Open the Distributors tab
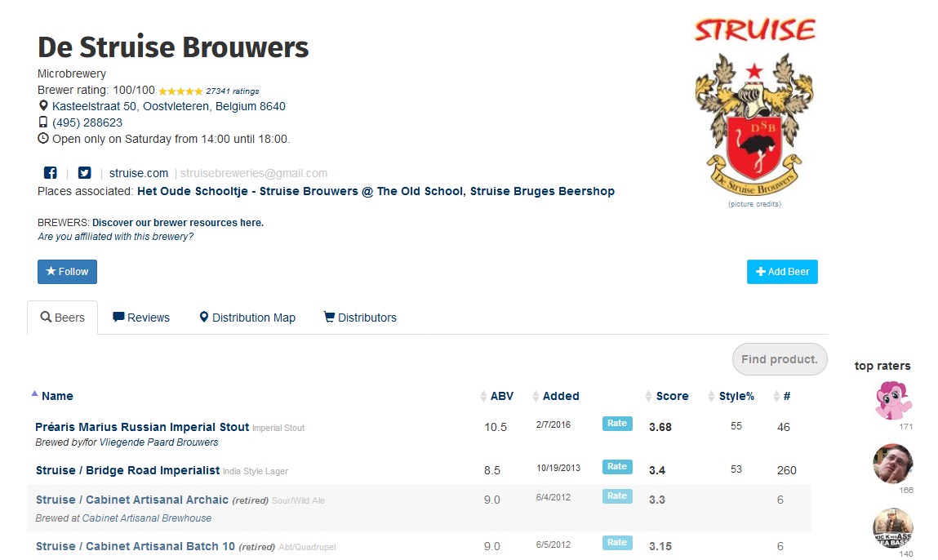This screenshot has height=560, width=938. (x=360, y=318)
